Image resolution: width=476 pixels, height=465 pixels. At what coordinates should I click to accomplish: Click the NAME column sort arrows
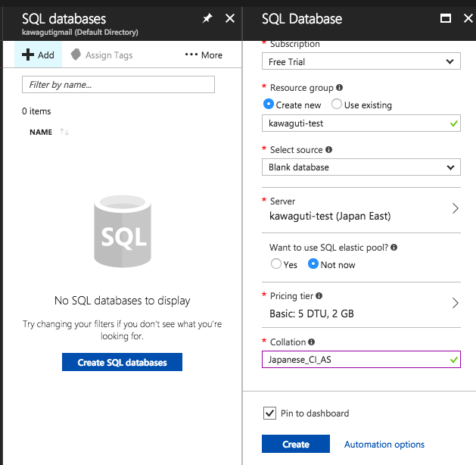point(64,133)
